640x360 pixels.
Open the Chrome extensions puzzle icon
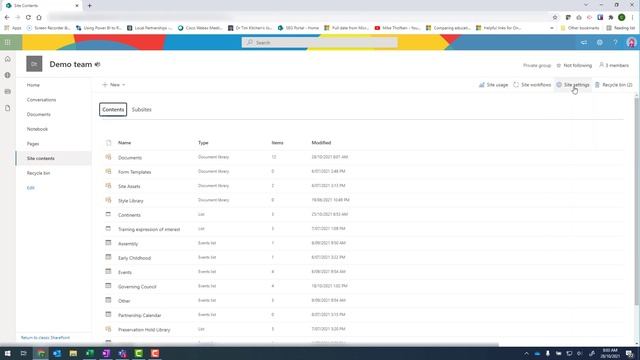[611, 17]
